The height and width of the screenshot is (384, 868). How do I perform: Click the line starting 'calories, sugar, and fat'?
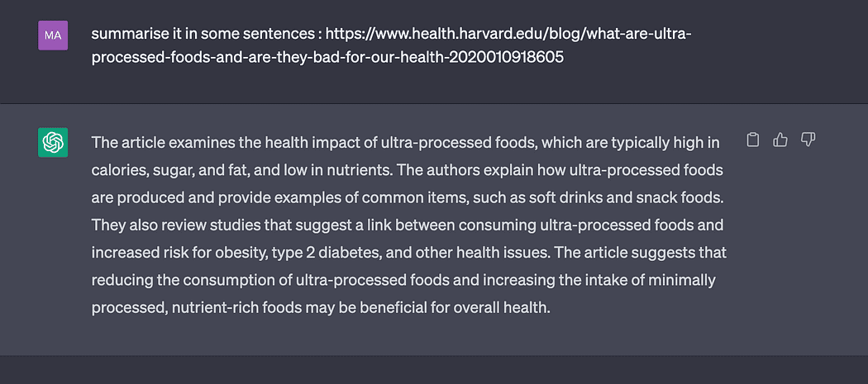[x=407, y=170]
